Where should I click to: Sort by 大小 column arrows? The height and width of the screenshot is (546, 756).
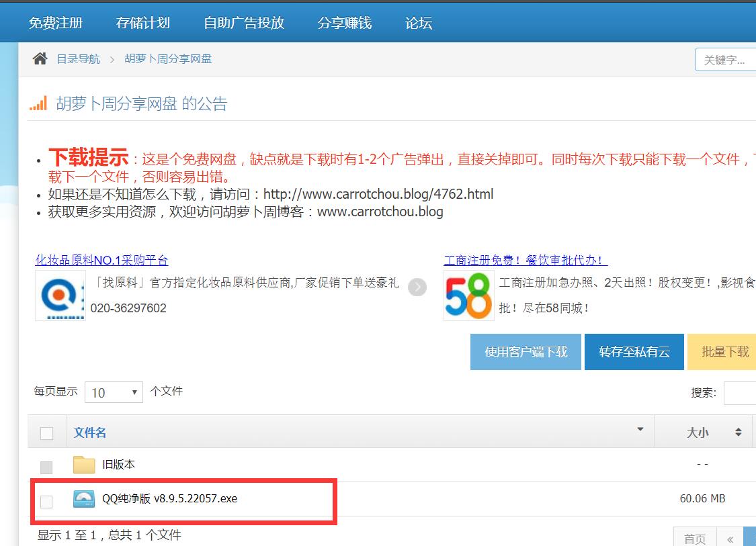[738, 433]
